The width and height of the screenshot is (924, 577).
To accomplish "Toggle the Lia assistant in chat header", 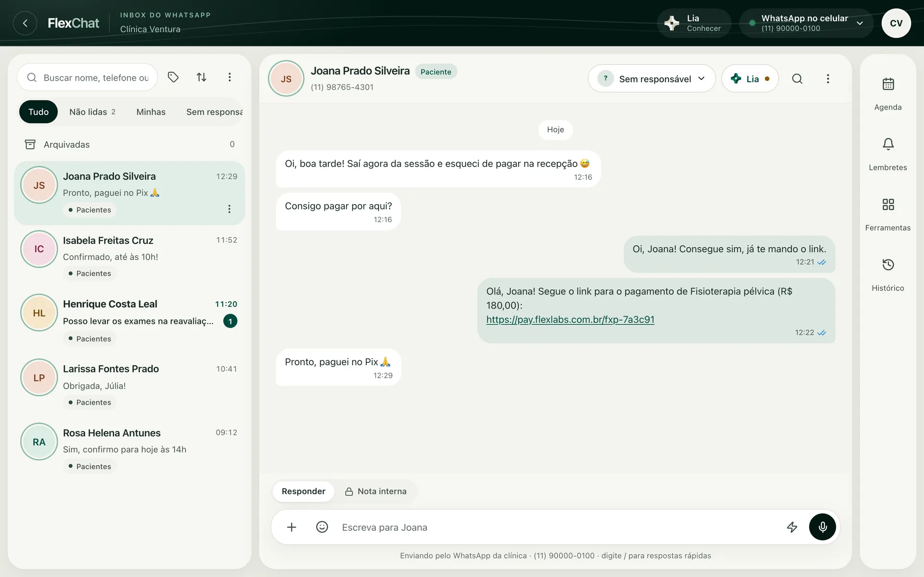I will [750, 78].
